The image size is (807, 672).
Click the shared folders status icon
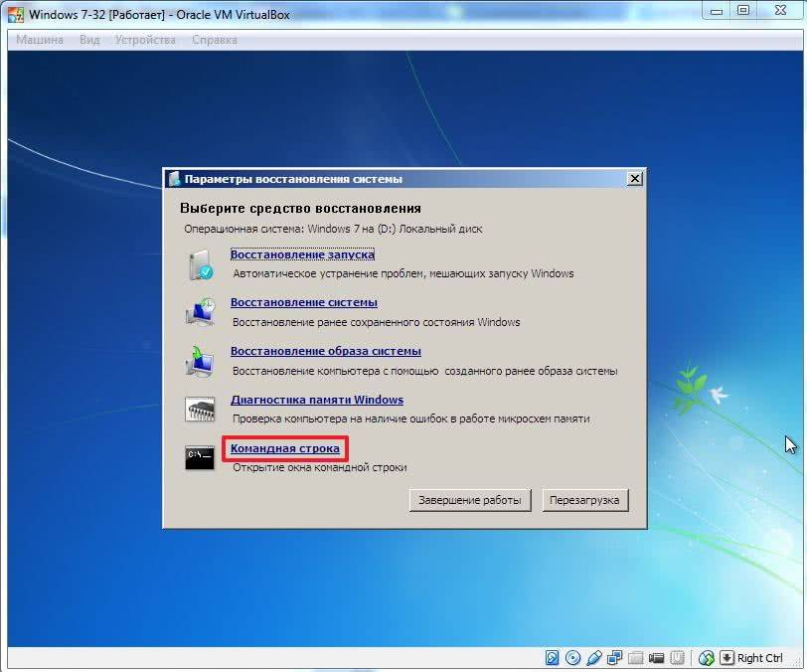click(x=636, y=658)
